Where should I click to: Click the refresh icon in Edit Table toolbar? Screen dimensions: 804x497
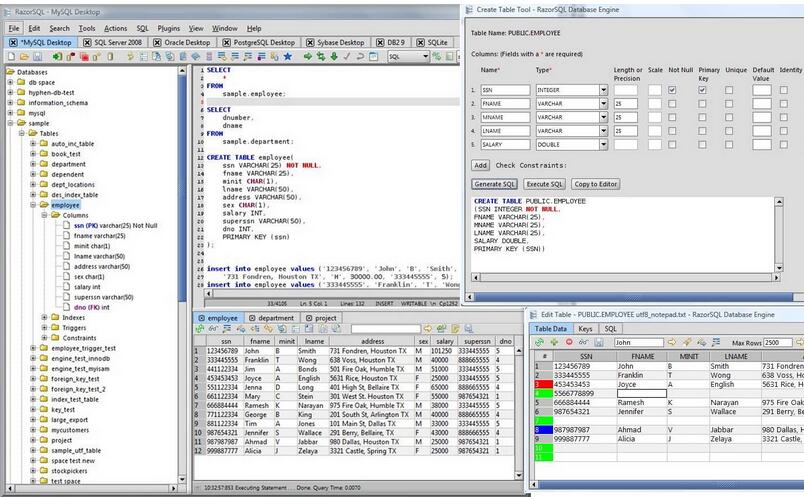[539, 342]
